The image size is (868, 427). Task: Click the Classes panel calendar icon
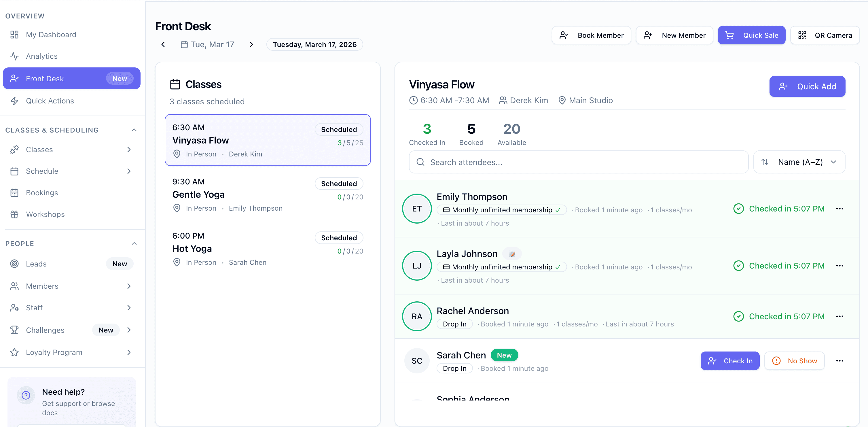[x=175, y=84]
